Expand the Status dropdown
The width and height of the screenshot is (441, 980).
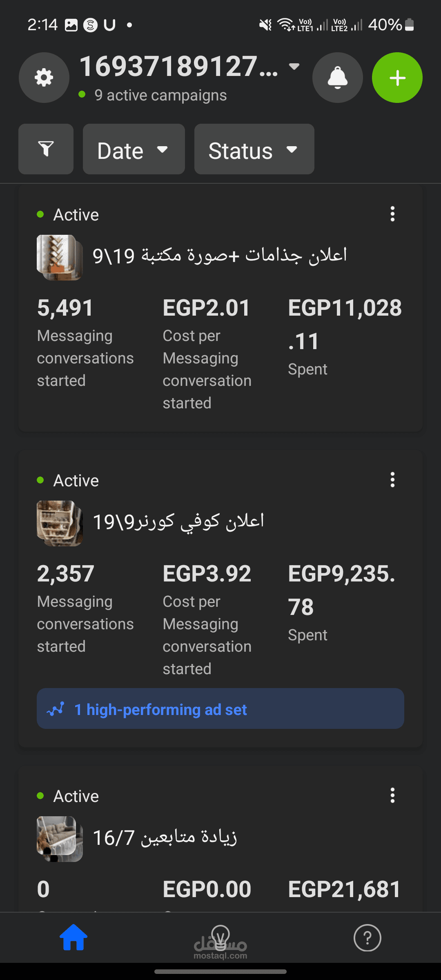pyautogui.click(x=254, y=149)
